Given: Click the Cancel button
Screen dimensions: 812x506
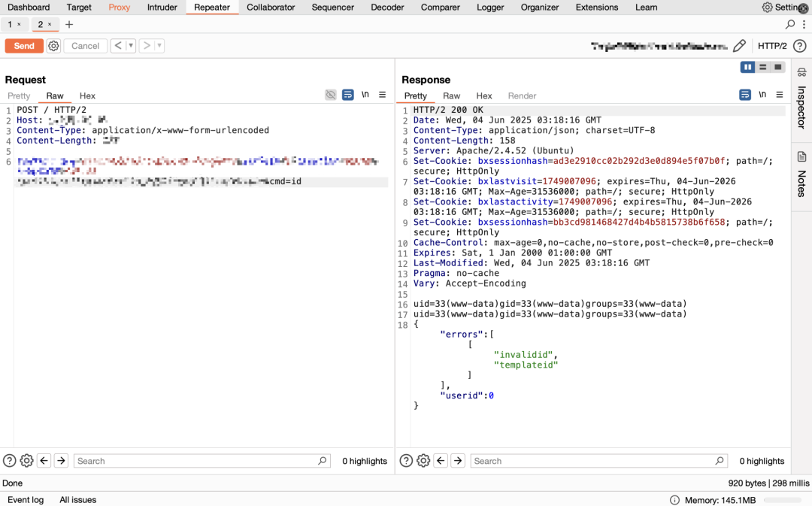Looking at the screenshot, I should click(86, 46).
